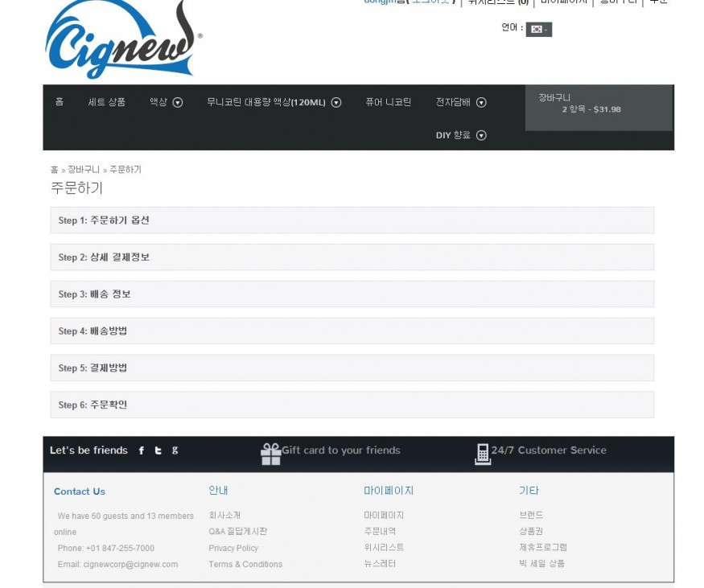Open 마이페이지 link under the footer heading
This screenshot has height=588, width=704.
point(384,515)
